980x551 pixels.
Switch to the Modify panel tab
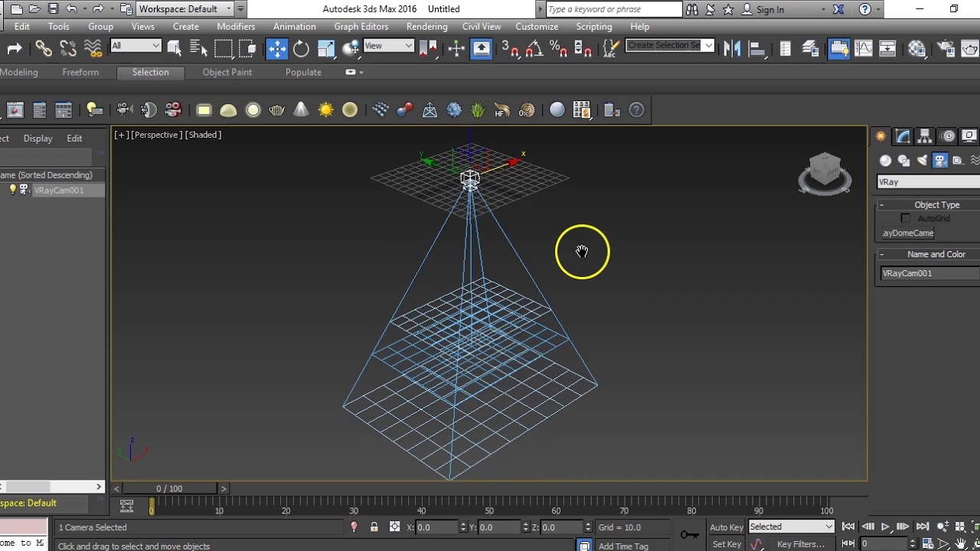pos(903,136)
